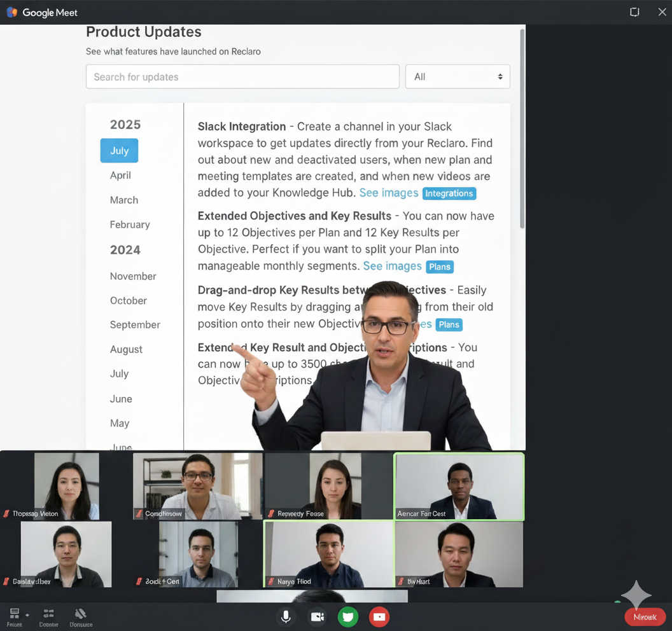The width and height of the screenshot is (672, 631).
Task: Click the Donsuce crossed-out icon in toolbar
Action: pyautogui.click(x=81, y=613)
